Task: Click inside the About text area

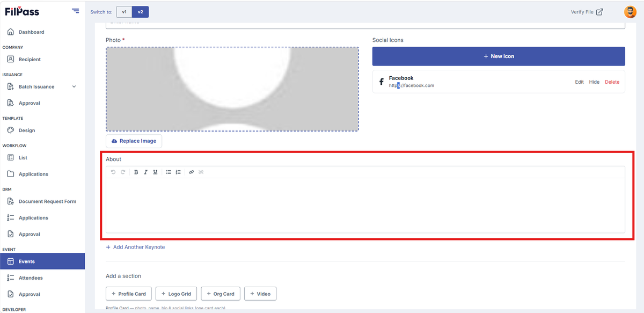Action: click(365, 205)
